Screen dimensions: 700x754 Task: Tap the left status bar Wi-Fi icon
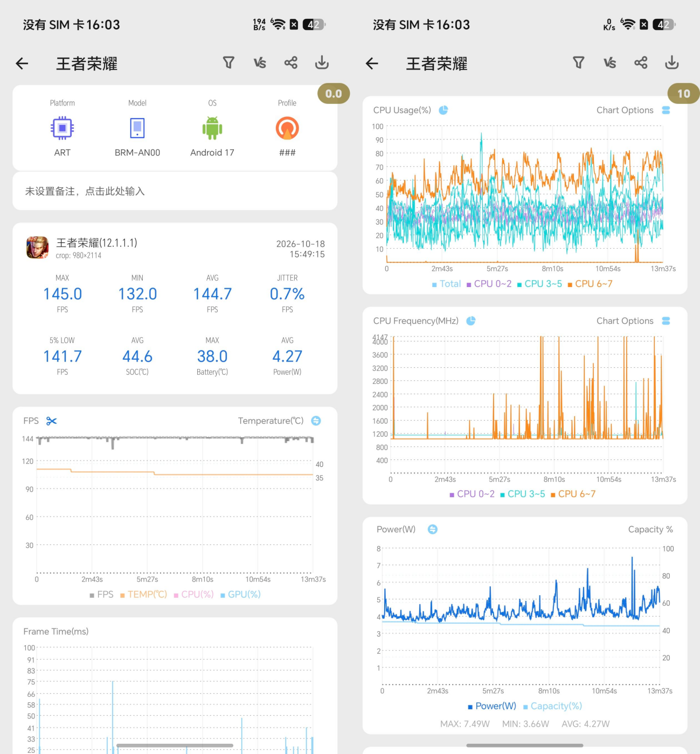click(278, 24)
